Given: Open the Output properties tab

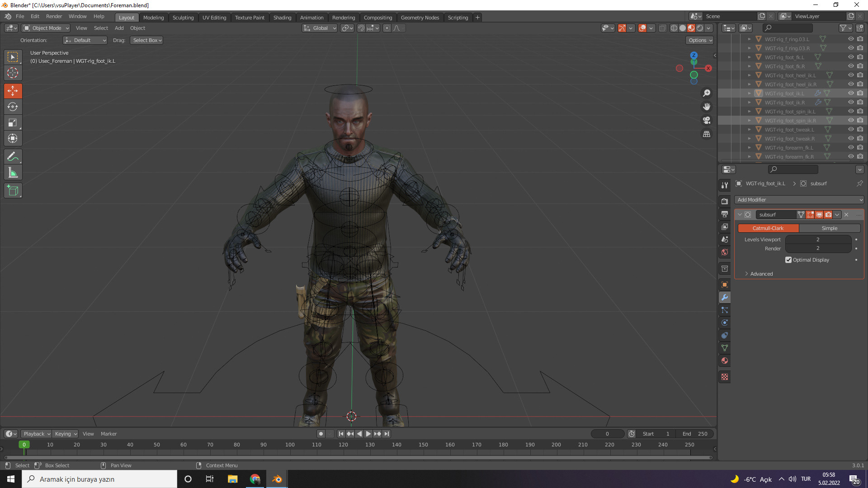Looking at the screenshot, I should pos(725,214).
